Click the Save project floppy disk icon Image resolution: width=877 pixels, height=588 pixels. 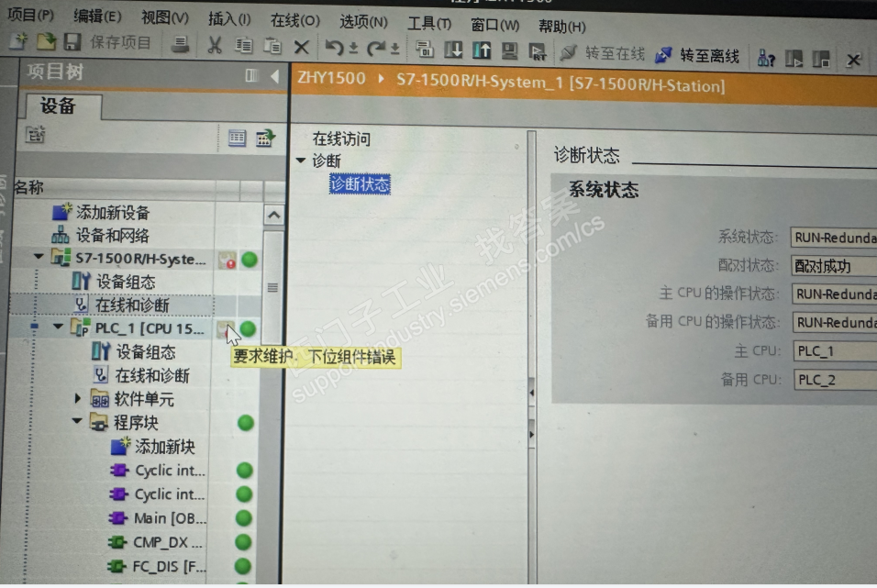coord(72,42)
